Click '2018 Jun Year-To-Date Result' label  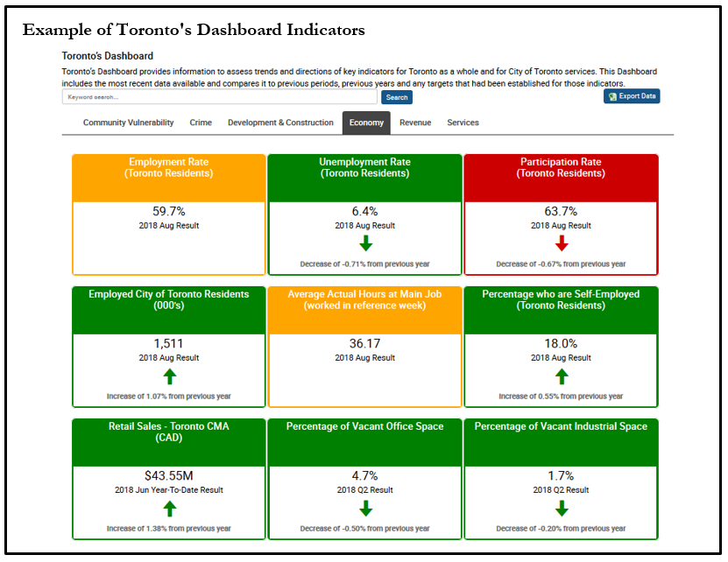(x=169, y=490)
